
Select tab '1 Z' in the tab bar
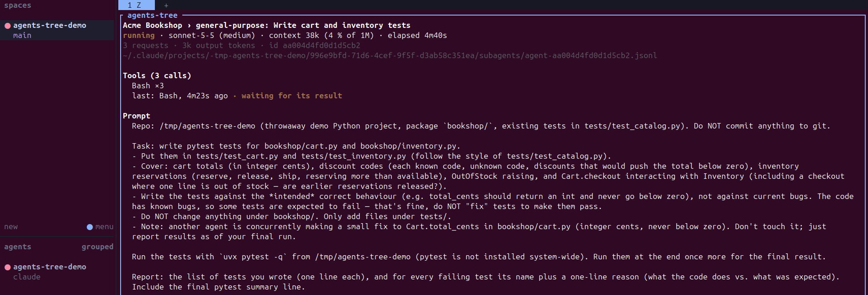pos(136,5)
